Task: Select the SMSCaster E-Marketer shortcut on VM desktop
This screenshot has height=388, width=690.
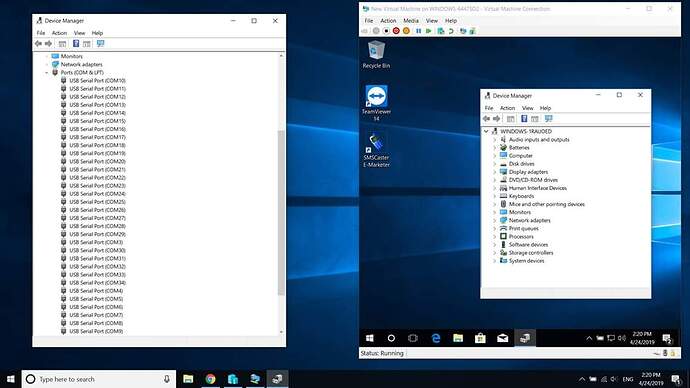Action: point(376,150)
